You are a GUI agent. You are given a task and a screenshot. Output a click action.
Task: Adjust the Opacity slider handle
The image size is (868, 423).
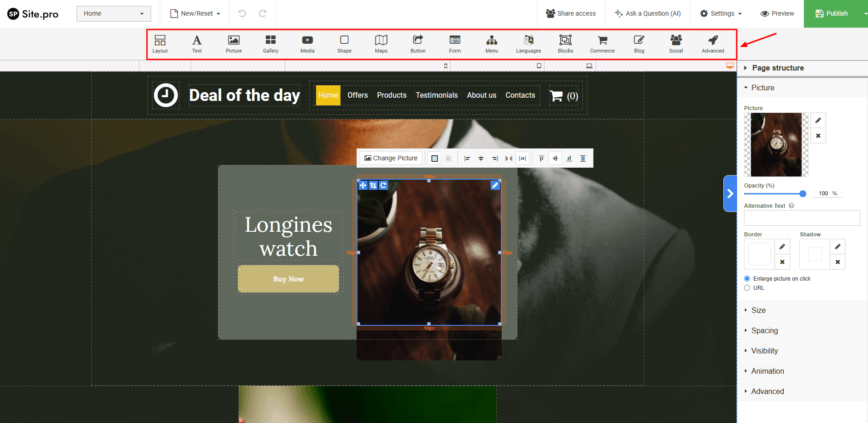click(x=803, y=194)
